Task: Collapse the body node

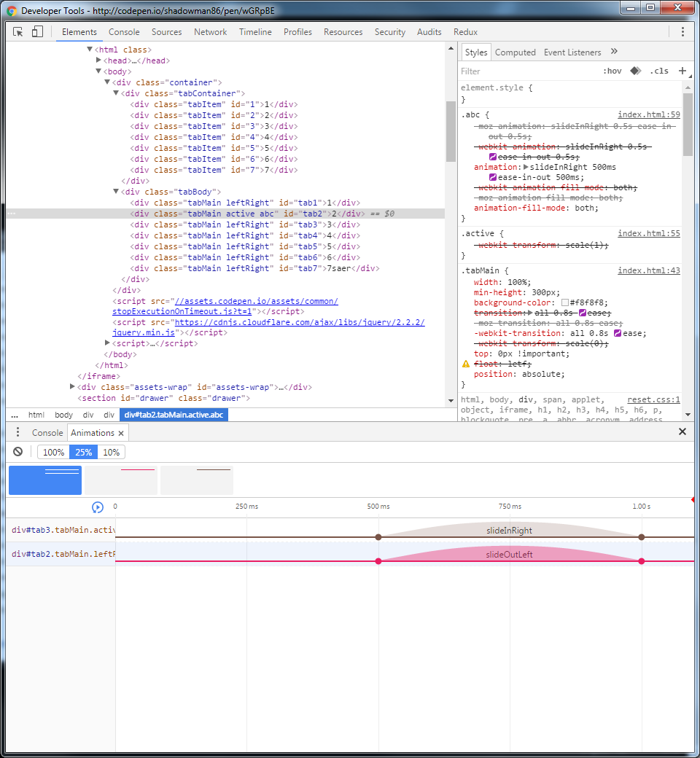Action: (98, 71)
